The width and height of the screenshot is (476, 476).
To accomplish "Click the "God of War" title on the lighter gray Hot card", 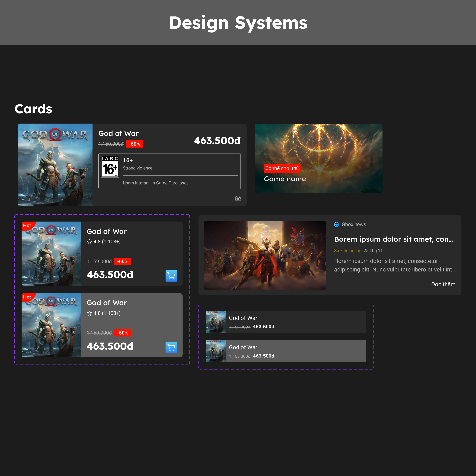I will coord(107,303).
